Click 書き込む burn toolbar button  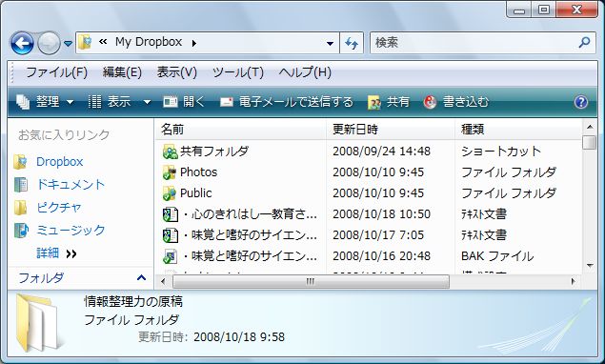pyautogui.click(x=456, y=102)
